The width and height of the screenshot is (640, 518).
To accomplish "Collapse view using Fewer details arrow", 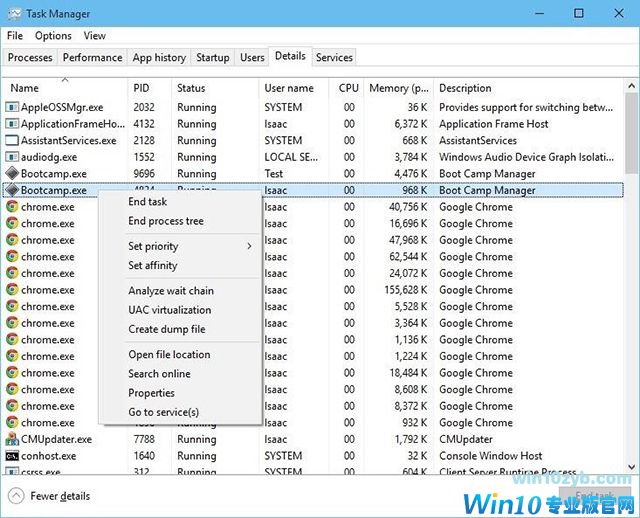I will coord(16,496).
